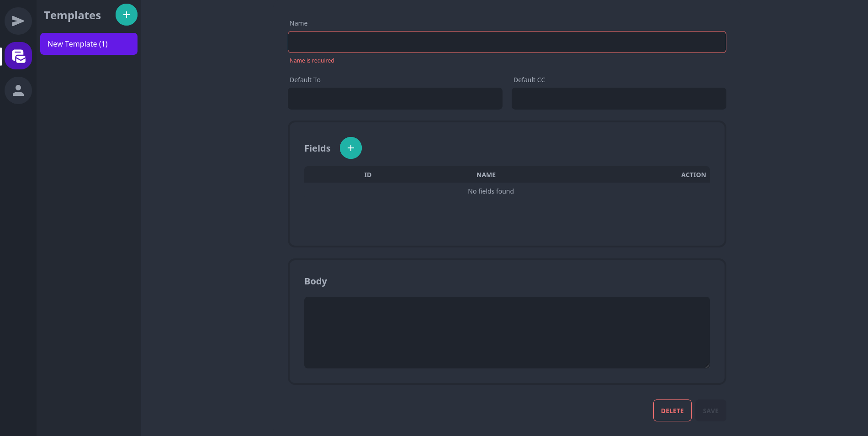868x436 pixels.
Task: Add a new template with plus button
Action: [x=127, y=15]
